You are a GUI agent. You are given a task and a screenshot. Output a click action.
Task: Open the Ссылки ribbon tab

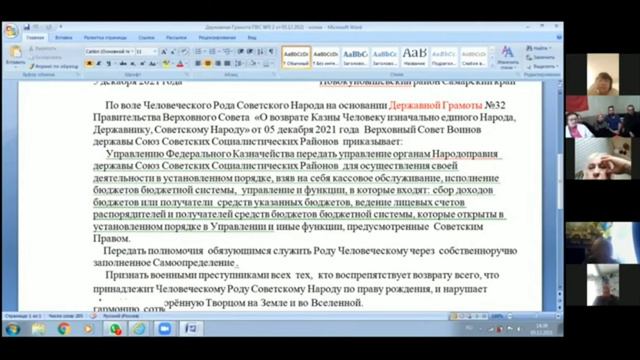[146, 38]
